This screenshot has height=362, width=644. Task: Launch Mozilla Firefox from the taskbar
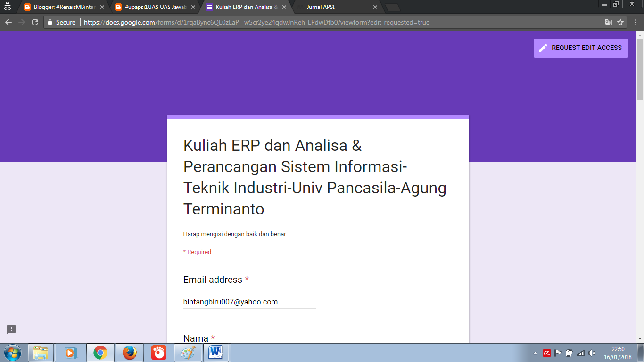129,353
